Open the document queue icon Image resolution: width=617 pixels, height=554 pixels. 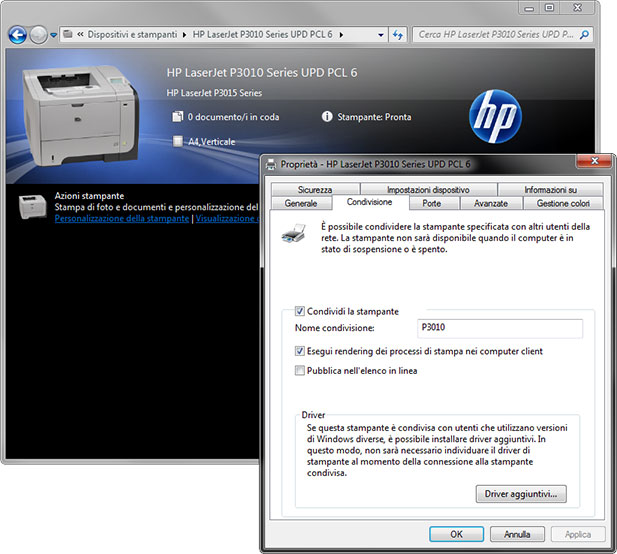178,116
